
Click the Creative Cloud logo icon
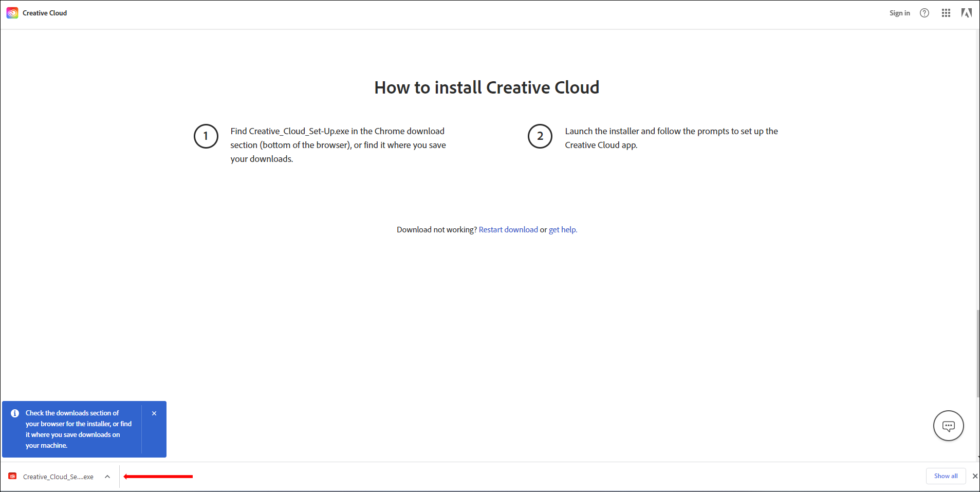point(12,12)
